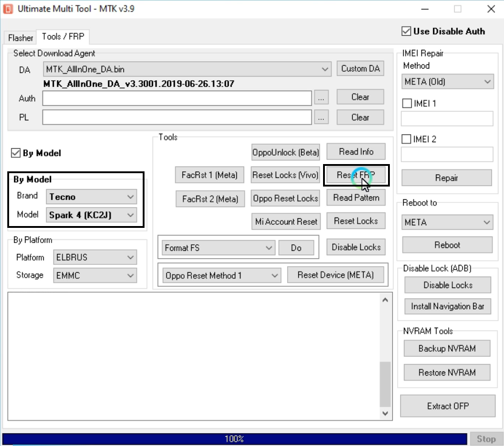Click the Reset Locks button in Tools

(356, 221)
